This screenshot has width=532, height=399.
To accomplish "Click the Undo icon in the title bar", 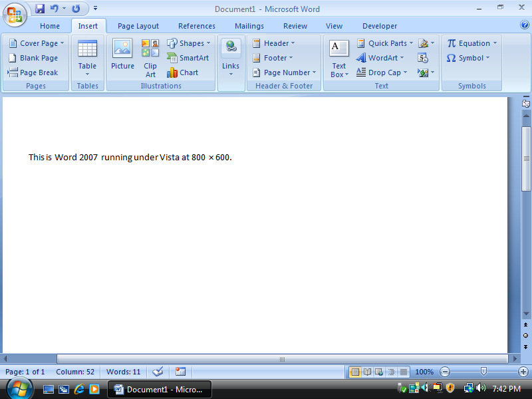I will click(x=55, y=9).
